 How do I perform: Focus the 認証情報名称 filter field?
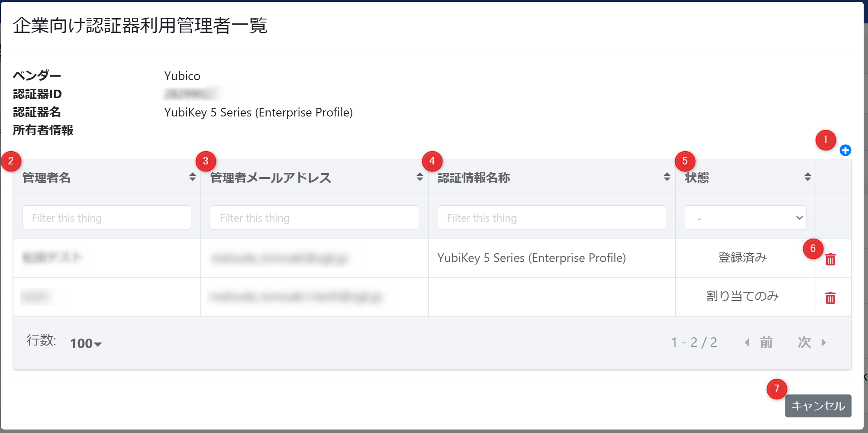[x=552, y=217]
